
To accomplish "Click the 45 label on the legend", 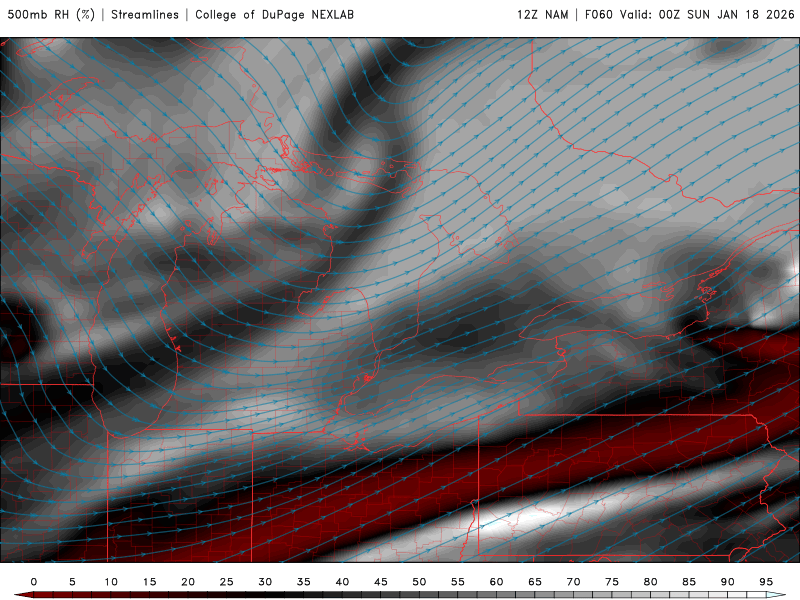I will click(x=381, y=582).
